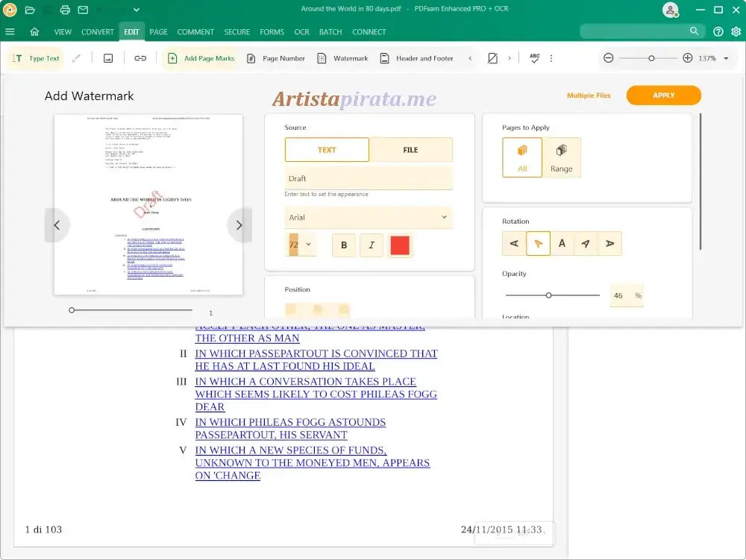Screen dimensions: 746x560
Task: Open the spell check tool
Action: click(x=533, y=57)
